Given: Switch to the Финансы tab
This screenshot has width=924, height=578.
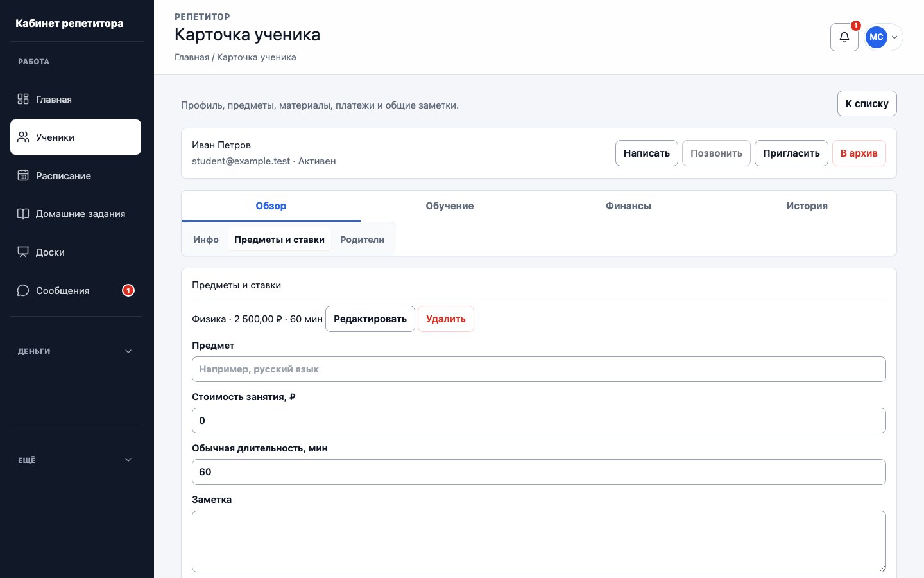Looking at the screenshot, I should click(x=628, y=206).
